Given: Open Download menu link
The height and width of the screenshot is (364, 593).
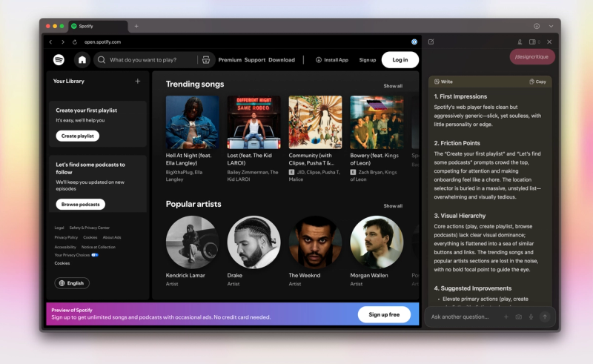Looking at the screenshot, I should click(x=282, y=60).
